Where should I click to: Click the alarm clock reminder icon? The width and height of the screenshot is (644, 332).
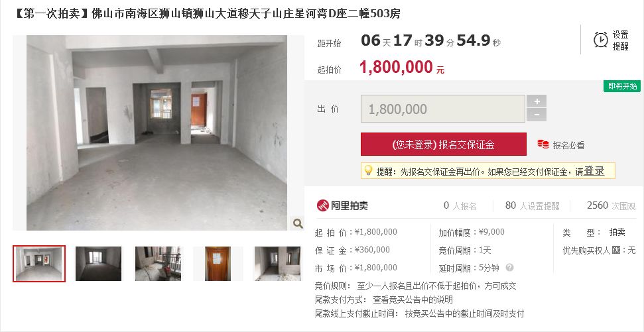pyautogui.click(x=601, y=40)
